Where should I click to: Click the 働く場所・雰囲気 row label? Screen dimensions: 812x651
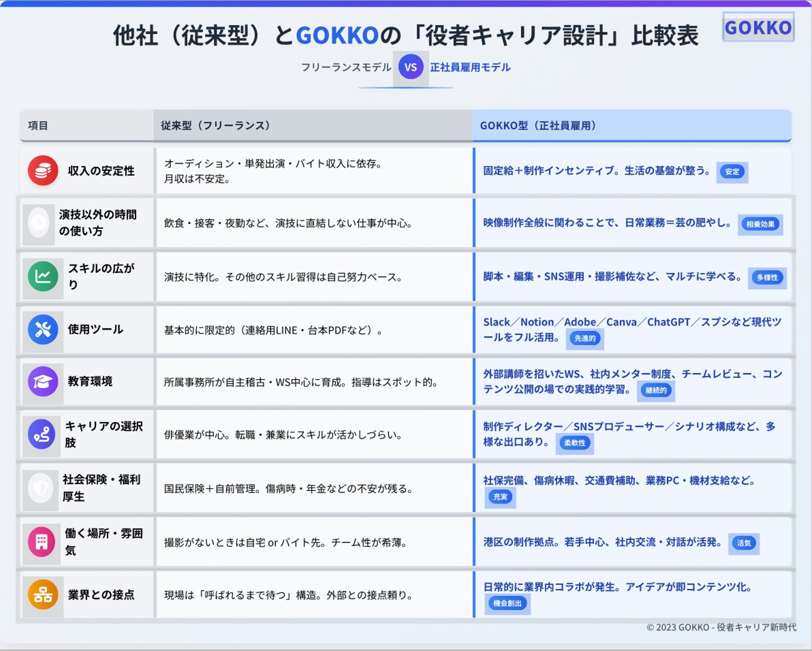[x=104, y=542]
